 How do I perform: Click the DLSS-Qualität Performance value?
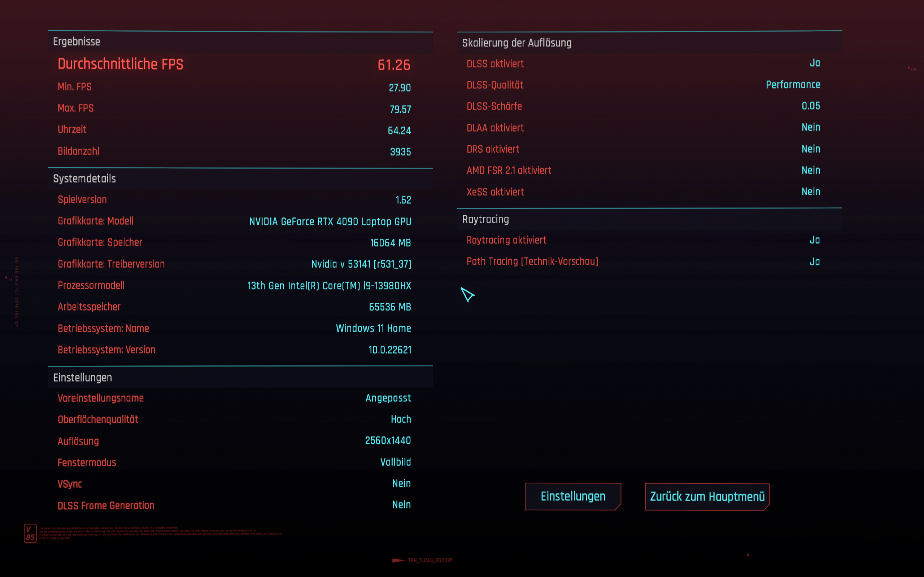point(793,84)
